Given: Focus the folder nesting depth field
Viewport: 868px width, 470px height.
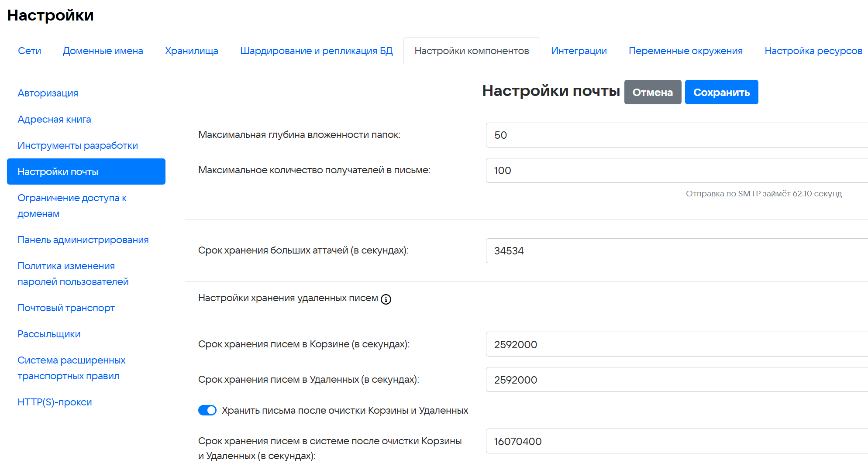Looking at the screenshot, I should click(677, 135).
